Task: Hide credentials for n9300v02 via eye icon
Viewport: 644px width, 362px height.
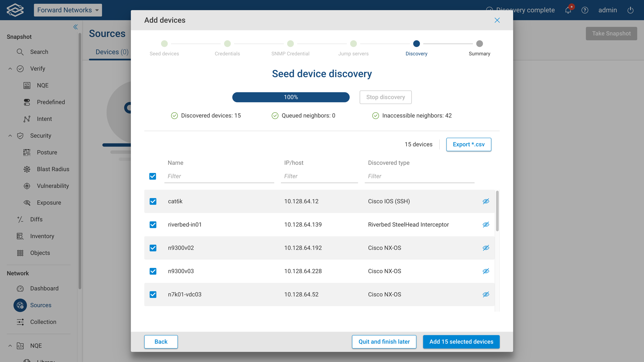Action: point(486,248)
